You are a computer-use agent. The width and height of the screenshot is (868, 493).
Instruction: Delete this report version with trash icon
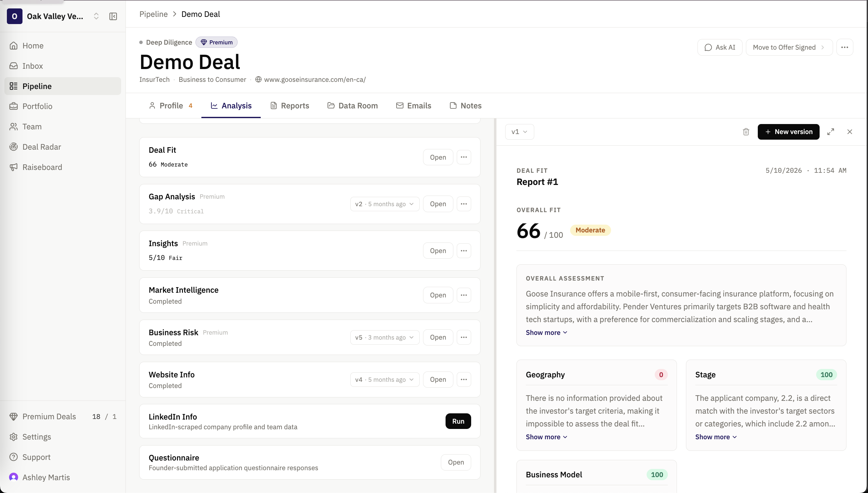point(746,132)
